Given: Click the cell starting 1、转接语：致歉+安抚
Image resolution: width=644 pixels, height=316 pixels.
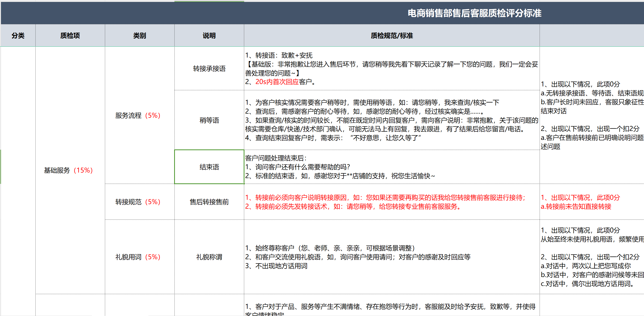Looking at the screenshot, I should [x=392, y=68].
